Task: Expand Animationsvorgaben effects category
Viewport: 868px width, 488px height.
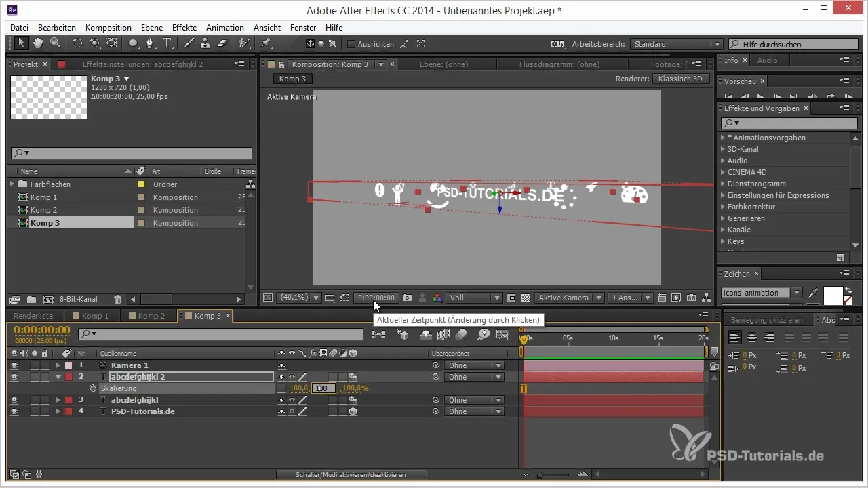Action: 723,138
